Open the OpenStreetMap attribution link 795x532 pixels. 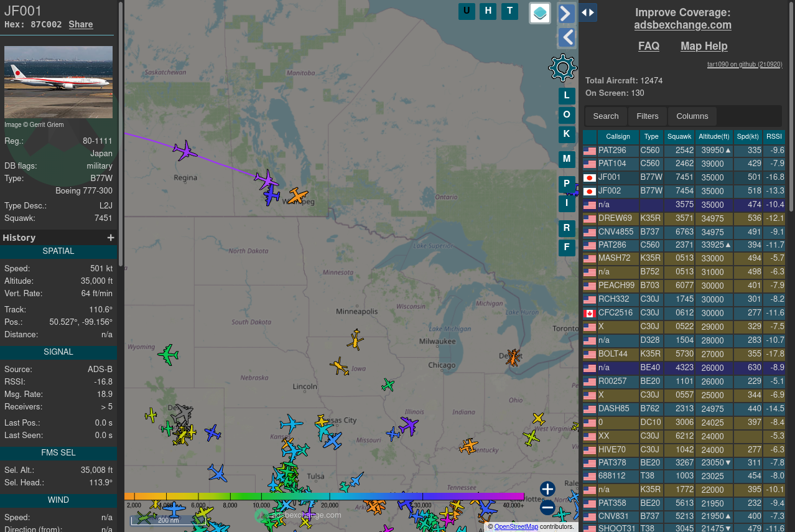(x=516, y=527)
